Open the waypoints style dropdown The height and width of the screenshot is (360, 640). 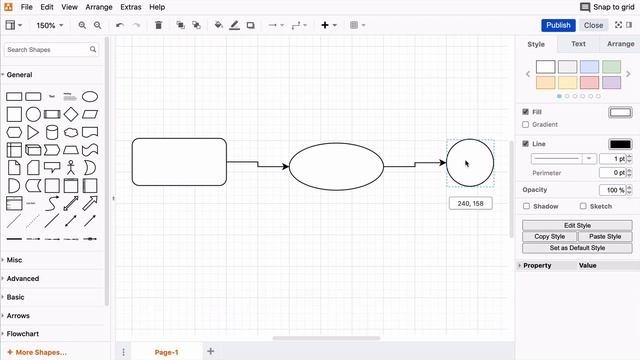pyautogui.click(x=299, y=25)
